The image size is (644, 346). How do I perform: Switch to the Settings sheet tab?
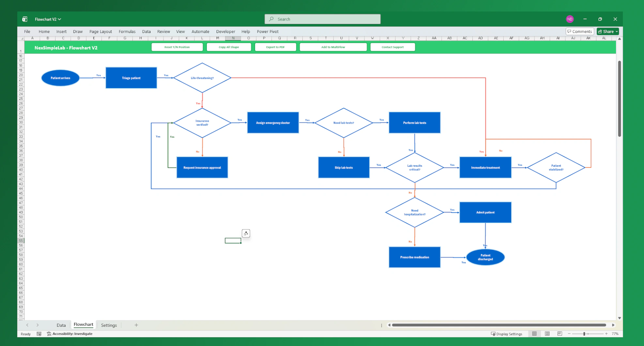click(109, 325)
